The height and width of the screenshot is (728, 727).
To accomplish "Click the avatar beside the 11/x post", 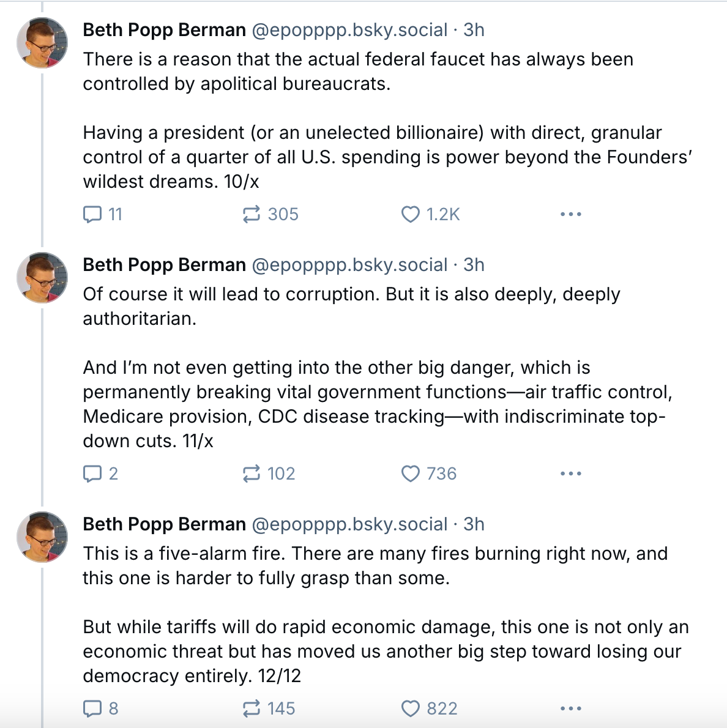I will pyautogui.click(x=42, y=277).
